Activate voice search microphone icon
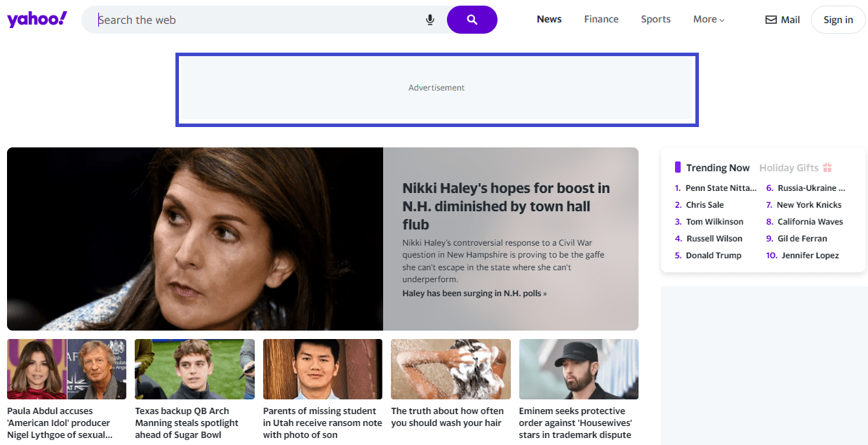Viewport: 868px width, 445px height. click(x=430, y=20)
